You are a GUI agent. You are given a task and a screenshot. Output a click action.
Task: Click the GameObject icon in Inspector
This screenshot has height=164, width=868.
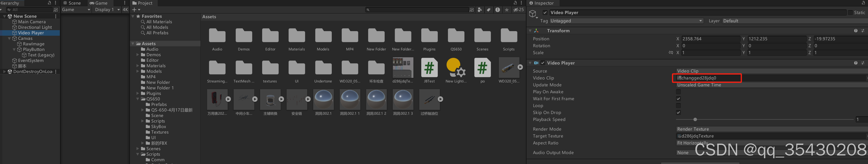point(533,14)
